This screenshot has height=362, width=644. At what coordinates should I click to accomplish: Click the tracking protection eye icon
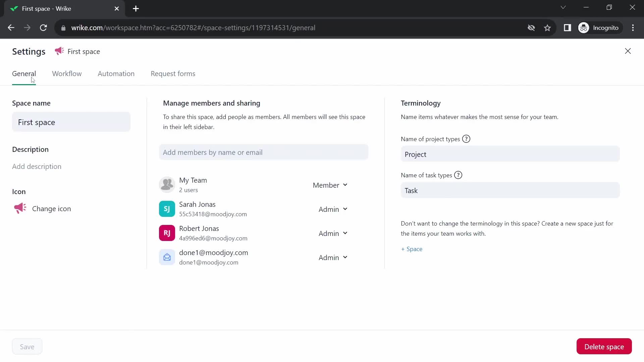click(x=531, y=28)
